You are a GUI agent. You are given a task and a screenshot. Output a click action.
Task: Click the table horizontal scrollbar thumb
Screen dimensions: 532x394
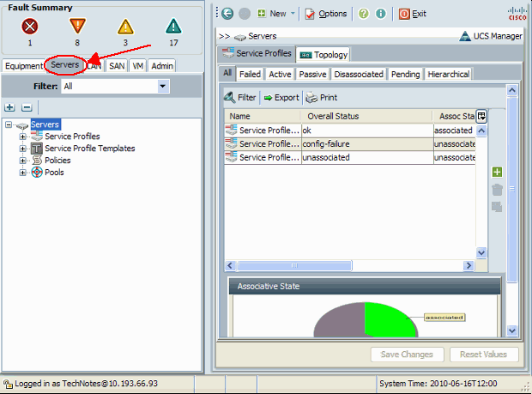click(x=294, y=265)
